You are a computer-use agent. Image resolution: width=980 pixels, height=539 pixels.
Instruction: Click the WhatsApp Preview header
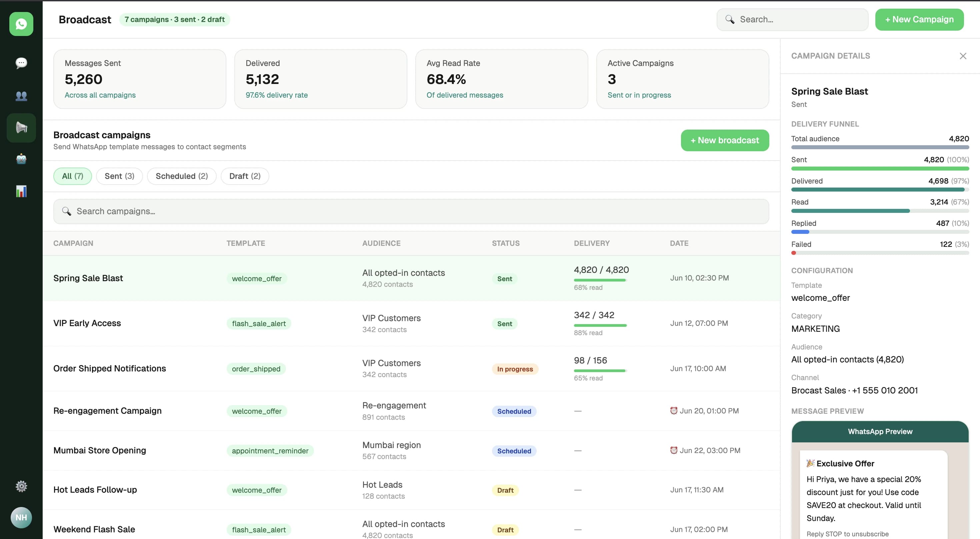(x=880, y=431)
